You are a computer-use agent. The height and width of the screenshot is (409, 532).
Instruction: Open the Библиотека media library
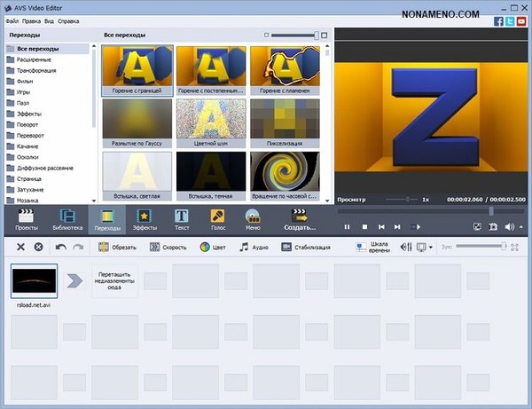tap(67, 219)
